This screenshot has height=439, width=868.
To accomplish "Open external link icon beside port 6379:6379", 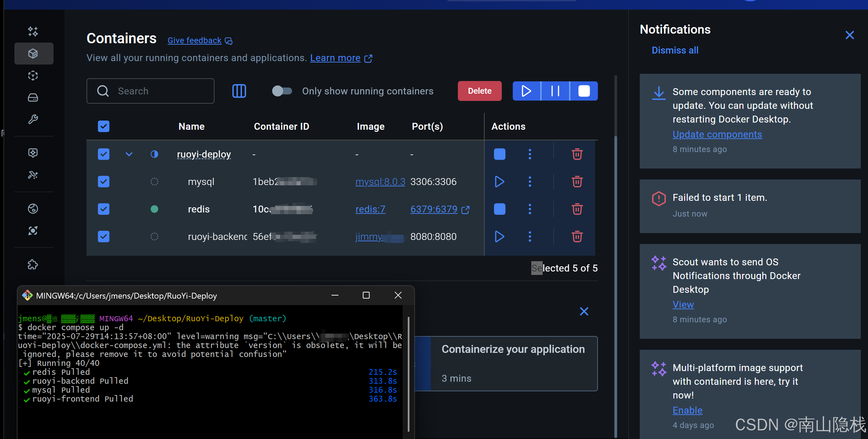I will coord(466,210).
